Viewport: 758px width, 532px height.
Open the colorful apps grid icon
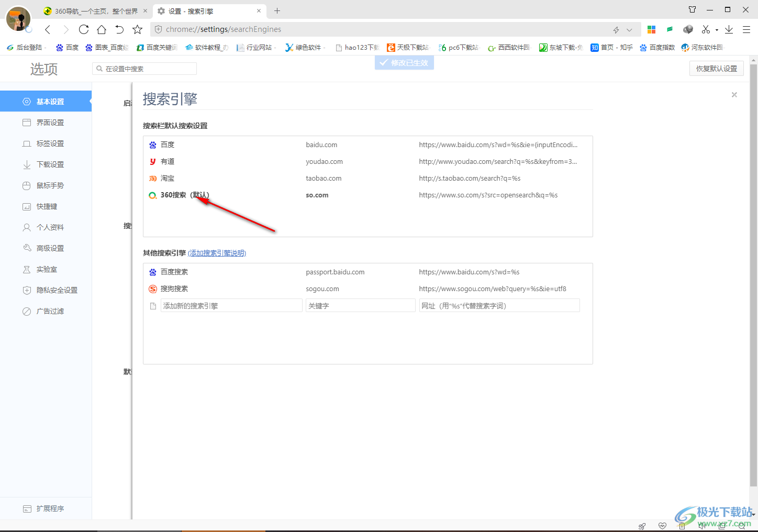(652, 29)
